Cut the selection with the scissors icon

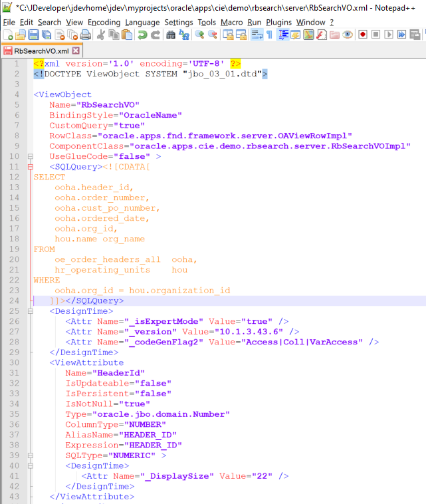pyautogui.click(x=101, y=35)
